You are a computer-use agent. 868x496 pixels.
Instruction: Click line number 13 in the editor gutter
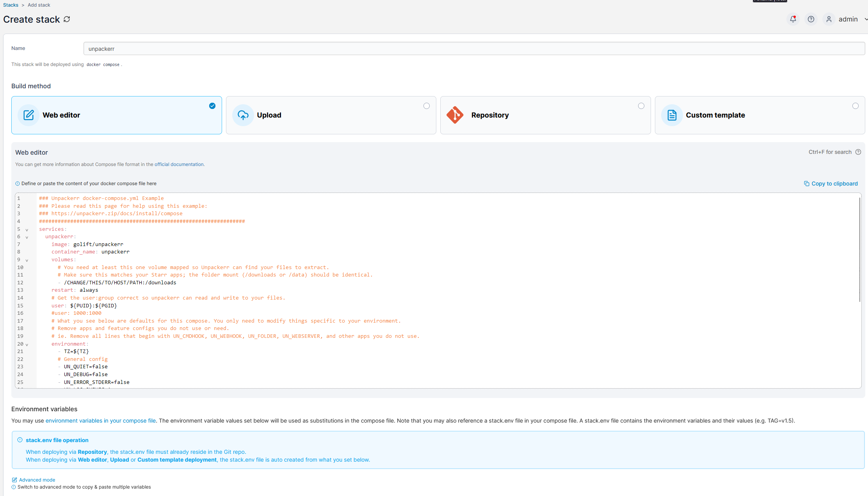(20, 290)
